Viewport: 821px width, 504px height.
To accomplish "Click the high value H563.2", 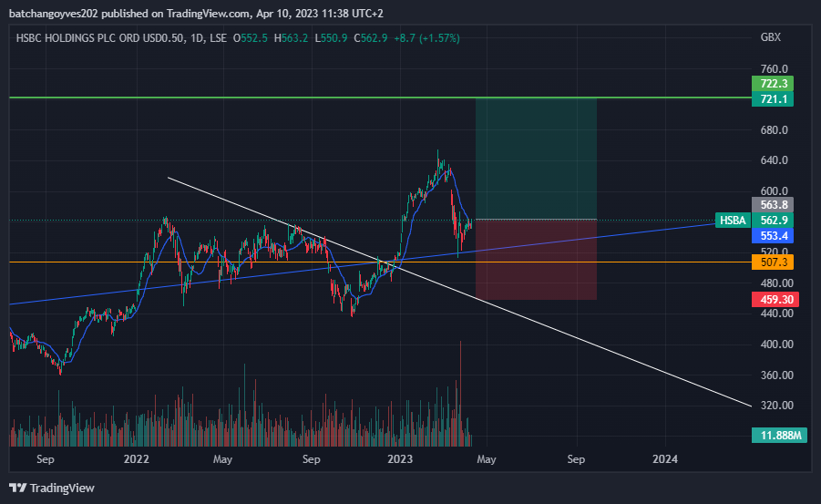I will click(x=291, y=37).
